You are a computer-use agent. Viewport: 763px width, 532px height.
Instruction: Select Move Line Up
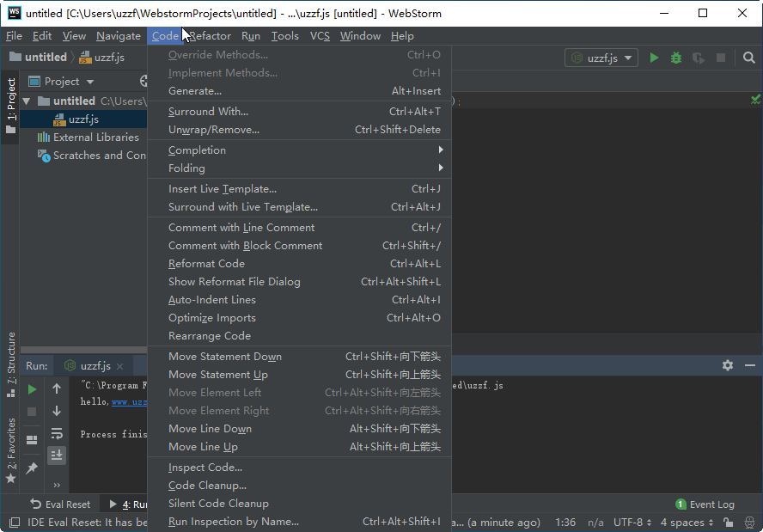299,446
